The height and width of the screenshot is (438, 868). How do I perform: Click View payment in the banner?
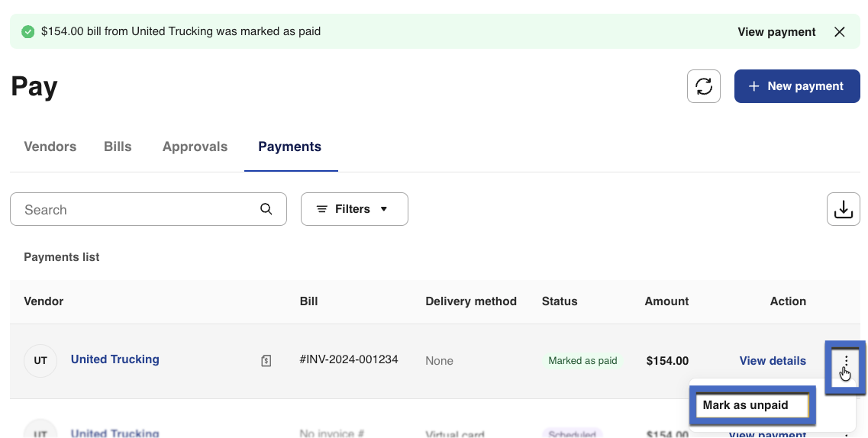coord(776,32)
